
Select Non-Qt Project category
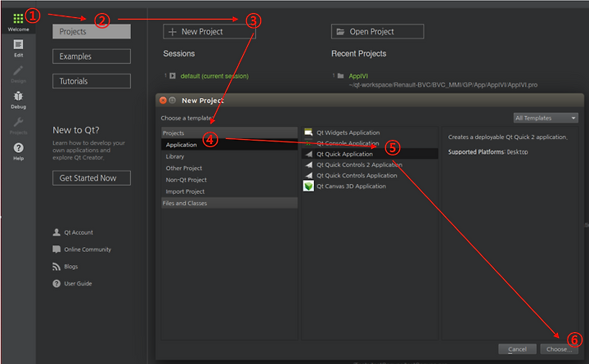pyautogui.click(x=230, y=180)
